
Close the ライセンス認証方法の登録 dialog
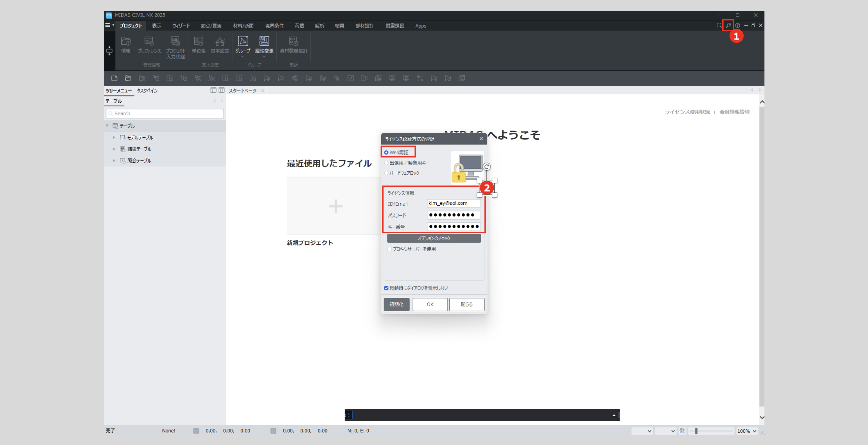pos(481,139)
